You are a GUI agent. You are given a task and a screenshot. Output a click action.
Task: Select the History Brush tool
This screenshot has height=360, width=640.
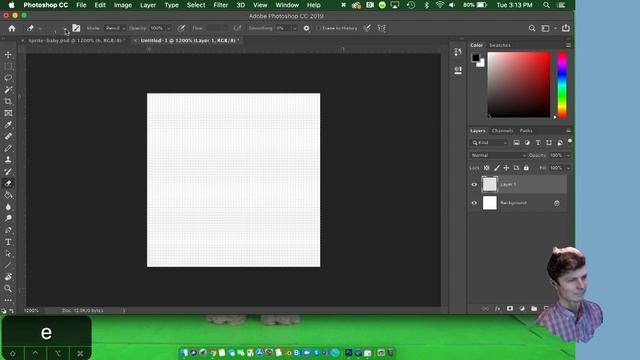(x=8, y=171)
